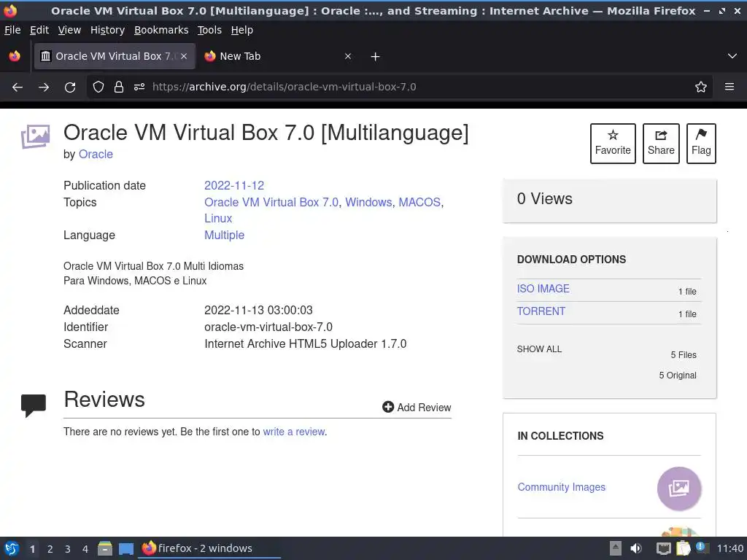Image resolution: width=747 pixels, height=560 pixels.
Task: Open file manager from taskbar
Action: click(105, 548)
